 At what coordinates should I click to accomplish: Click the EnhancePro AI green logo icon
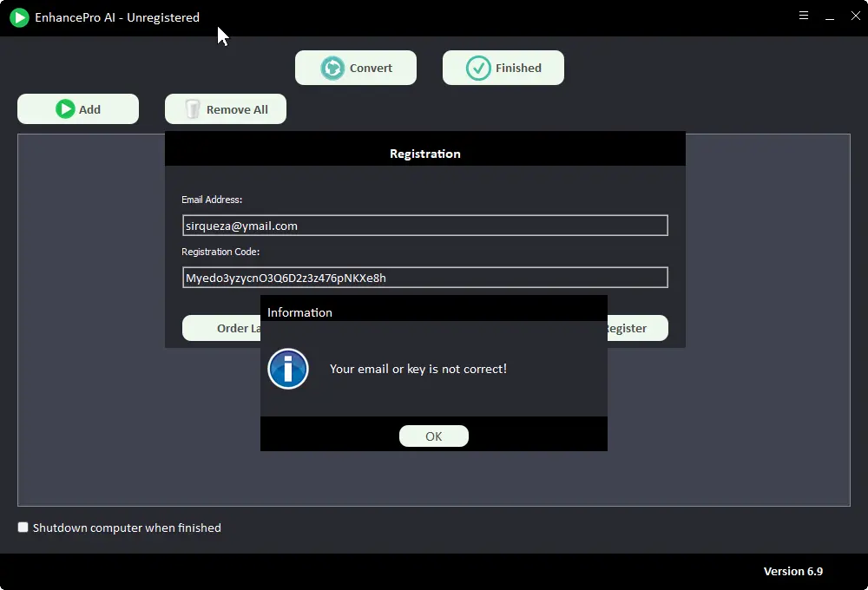tap(19, 17)
